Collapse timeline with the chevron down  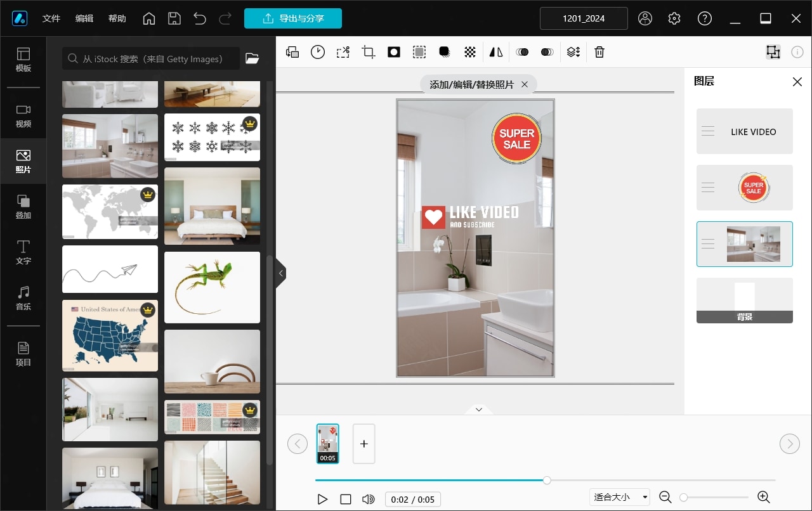tap(479, 410)
